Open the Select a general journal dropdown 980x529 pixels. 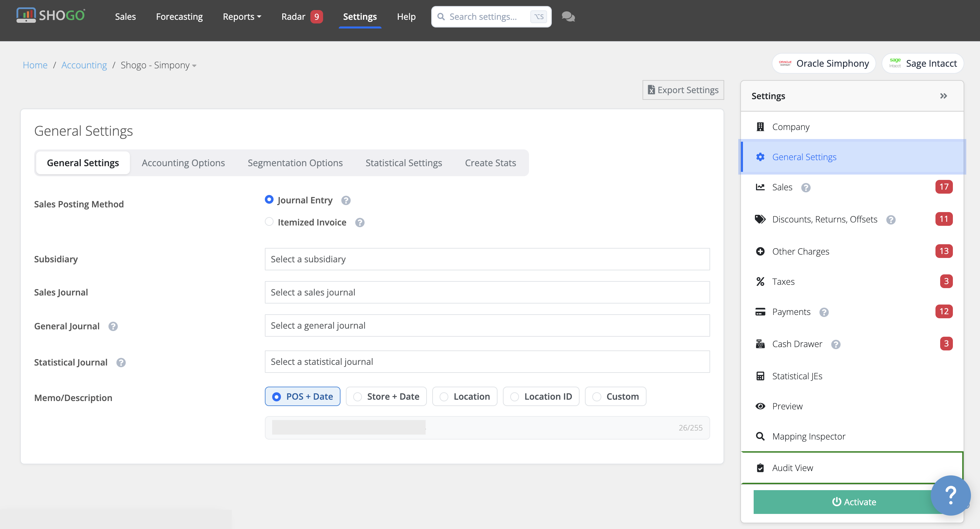coord(487,325)
